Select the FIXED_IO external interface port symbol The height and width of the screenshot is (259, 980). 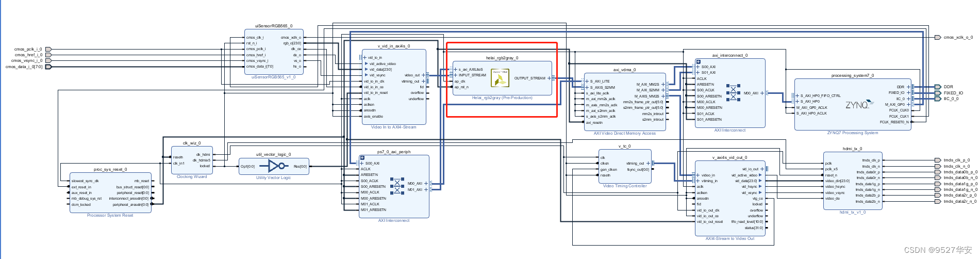pyautogui.click(x=938, y=93)
